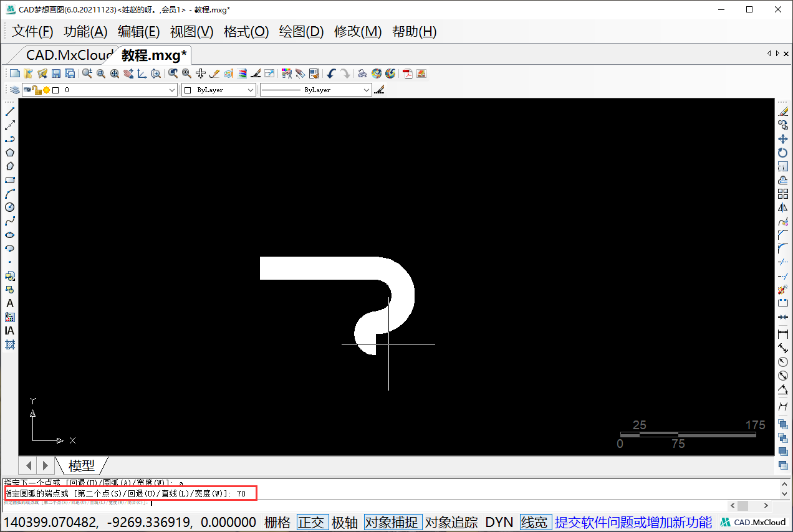Toggle 线宽 lineweight display
Screen dimensions: 793x532
tap(536, 522)
